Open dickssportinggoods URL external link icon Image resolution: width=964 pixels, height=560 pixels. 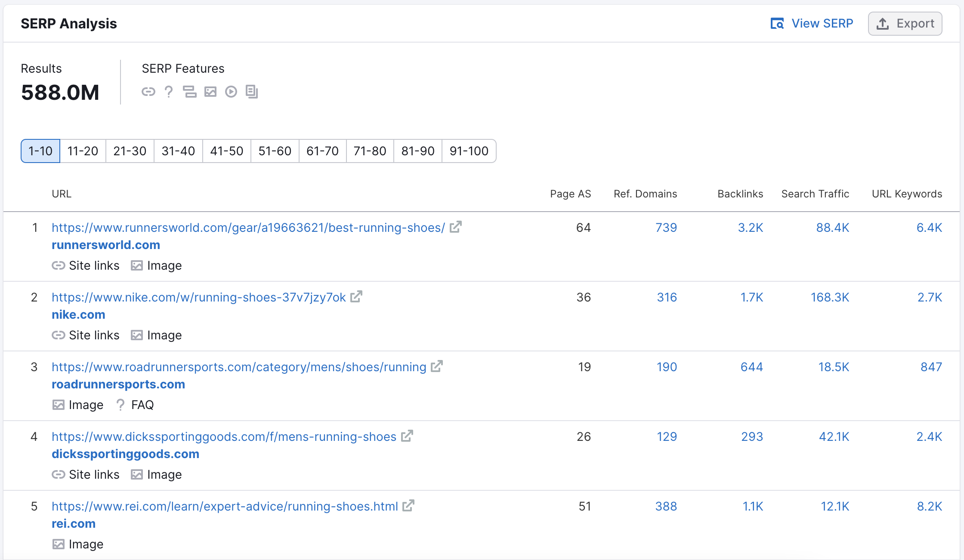407,436
